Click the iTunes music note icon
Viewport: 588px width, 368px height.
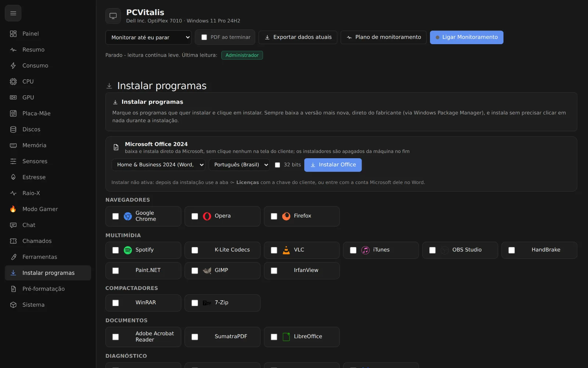pyautogui.click(x=365, y=250)
